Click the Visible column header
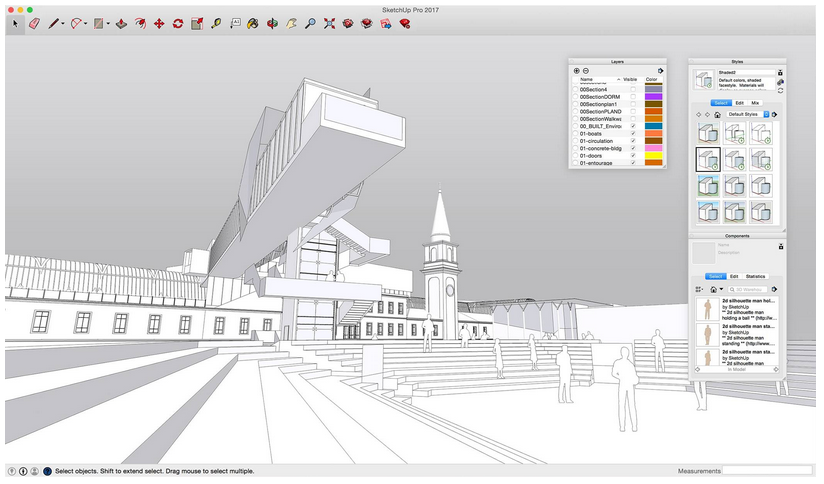824x484 pixels. tap(630, 79)
